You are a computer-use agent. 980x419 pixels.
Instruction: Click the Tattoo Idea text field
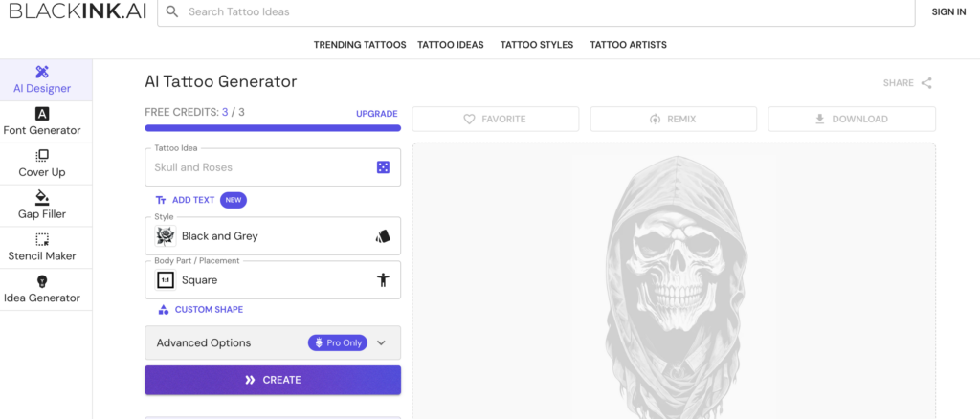[258, 167]
